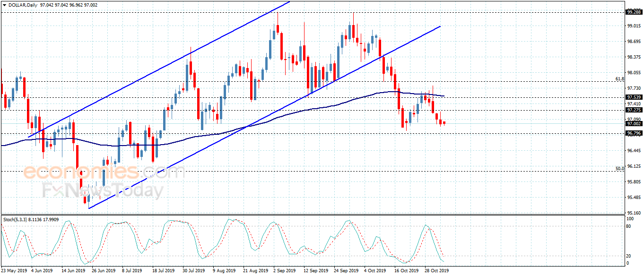Viewport: 644px width, 276px height.
Task: Click the 98.055 price axis label
Action: tap(633, 73)
